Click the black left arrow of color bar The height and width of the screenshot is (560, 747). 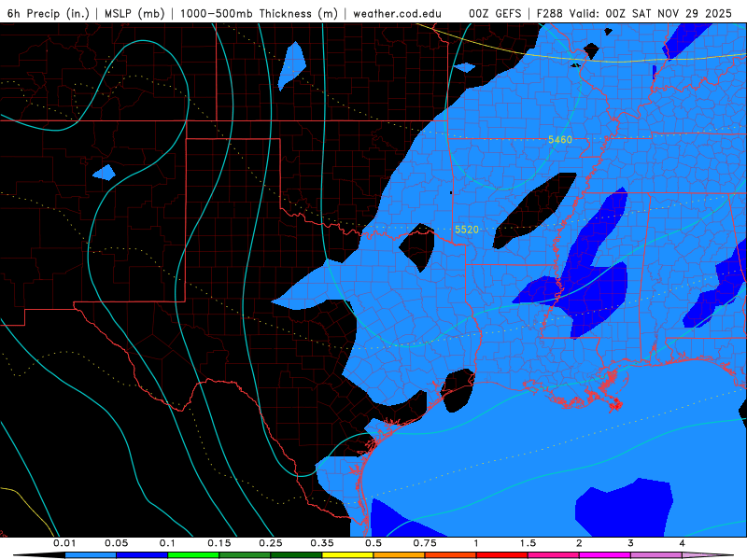[39, 555]
